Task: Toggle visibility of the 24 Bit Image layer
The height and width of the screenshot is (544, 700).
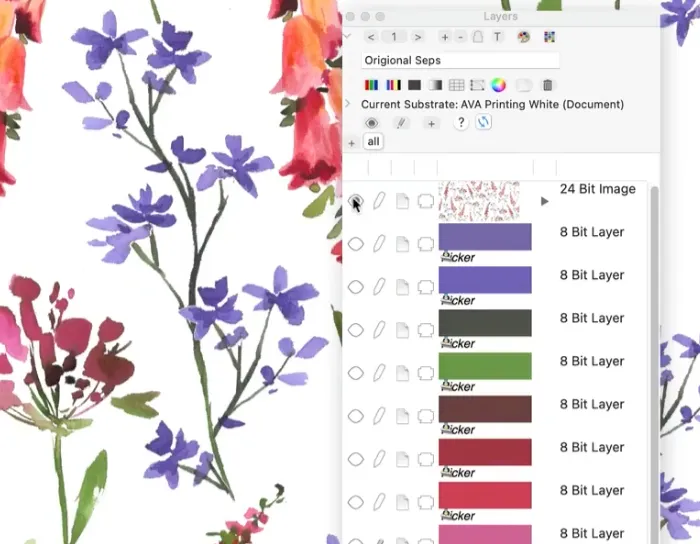Action: pyautogui.click(x=356, y=201)
